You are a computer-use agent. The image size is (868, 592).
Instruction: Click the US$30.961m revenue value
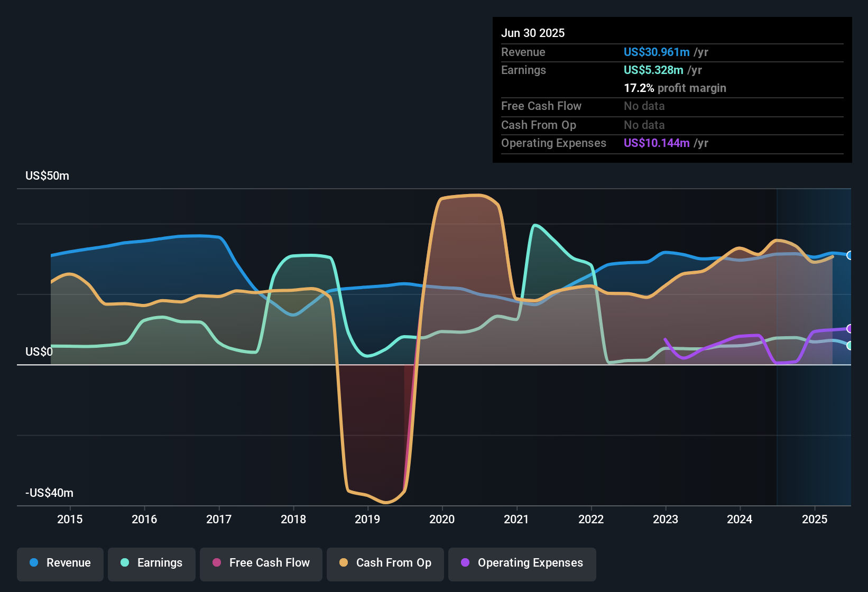(657, 52)
